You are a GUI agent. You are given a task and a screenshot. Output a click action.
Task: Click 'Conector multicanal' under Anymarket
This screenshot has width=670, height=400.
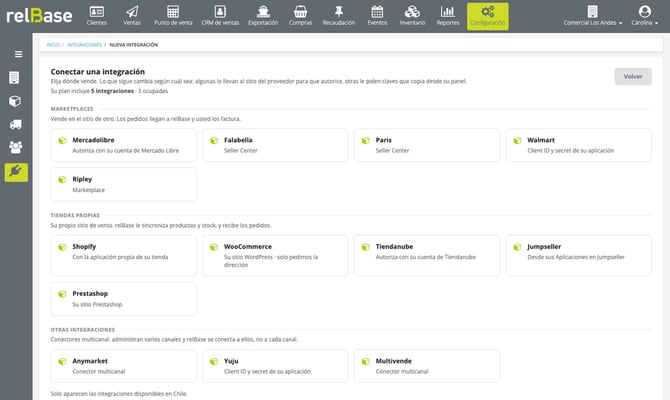pyautogui.click(x=99, y=371)
